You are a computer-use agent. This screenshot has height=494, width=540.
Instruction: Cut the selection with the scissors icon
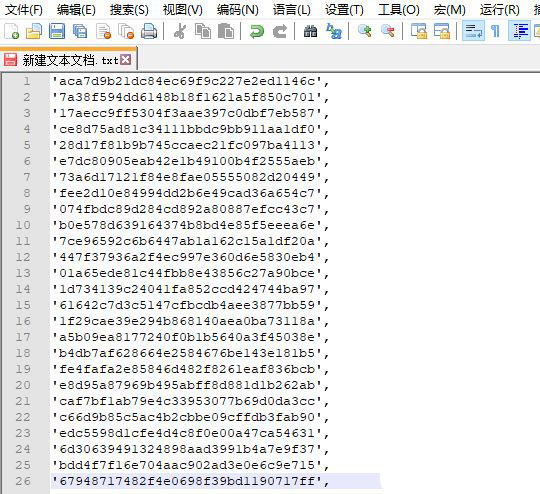(x=180, y=31)
